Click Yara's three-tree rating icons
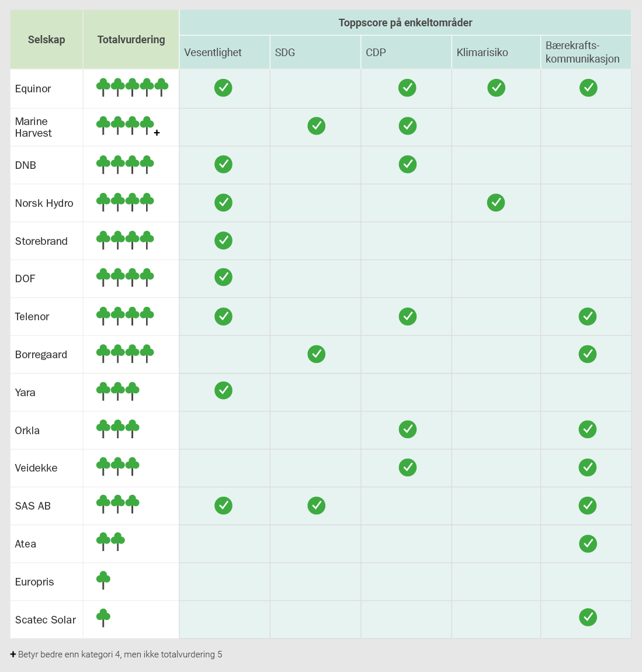Viewport: 642px width, 672px height. [118, 391]
